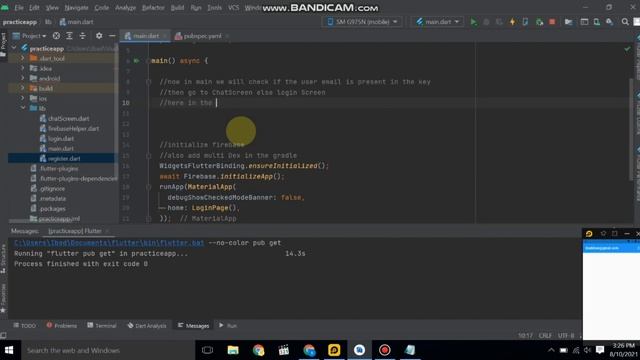
Task: Click the Flutter hot reload lightning icon
Action: point(513,22)
